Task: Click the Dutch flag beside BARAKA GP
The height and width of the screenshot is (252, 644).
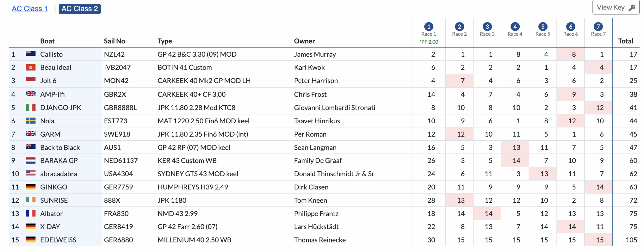Action: [31, 160]
